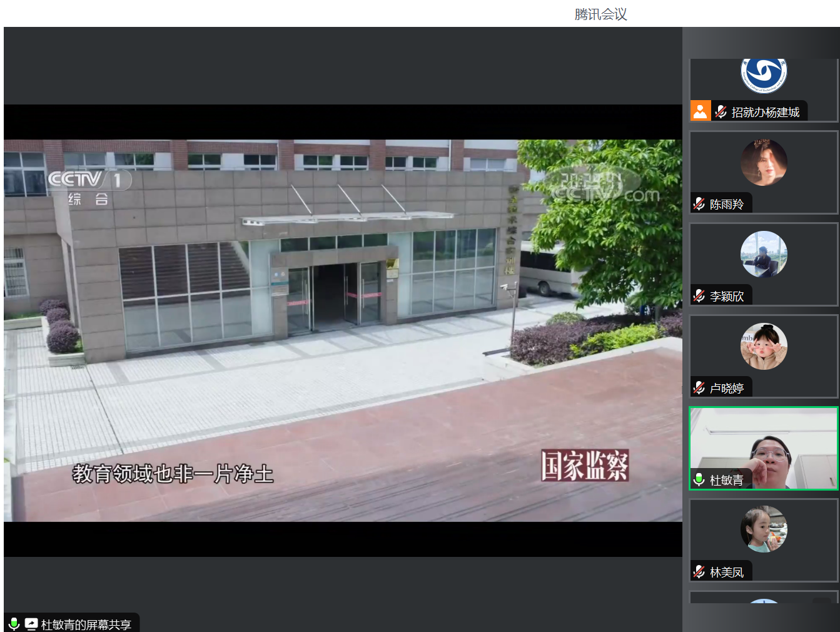Viewport: 840px width, 632px height.
Task: Click muted microphone icon for 卢晓婷
Action: point(699,388)
